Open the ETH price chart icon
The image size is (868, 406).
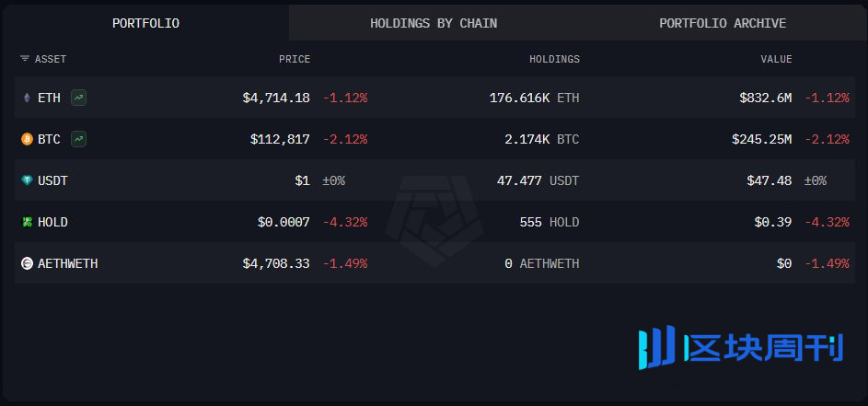(78, 98)
